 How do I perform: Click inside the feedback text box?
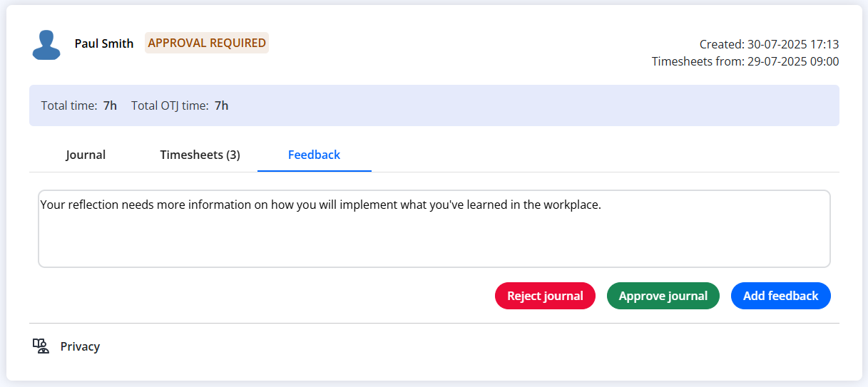click(434, 229)
